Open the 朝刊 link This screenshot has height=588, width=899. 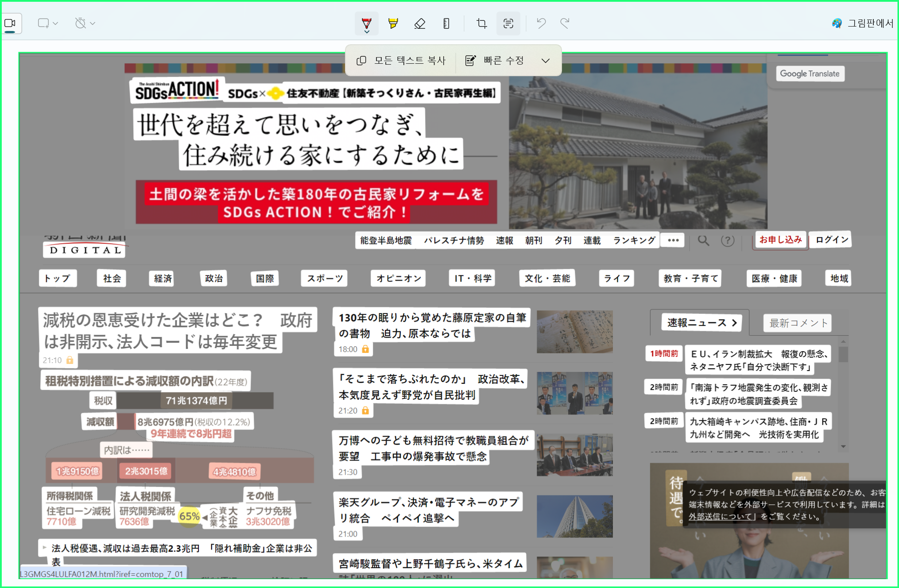pyautogui.click(x=534, y=240)
